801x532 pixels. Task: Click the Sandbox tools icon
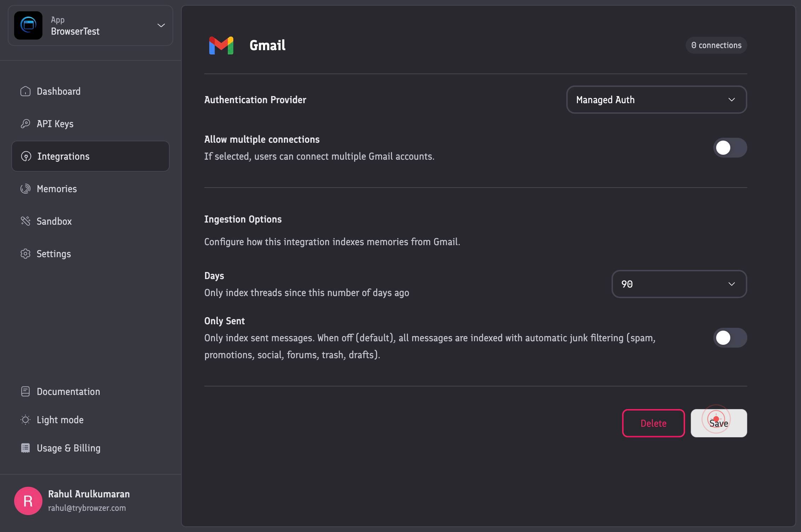coord(25,221)
